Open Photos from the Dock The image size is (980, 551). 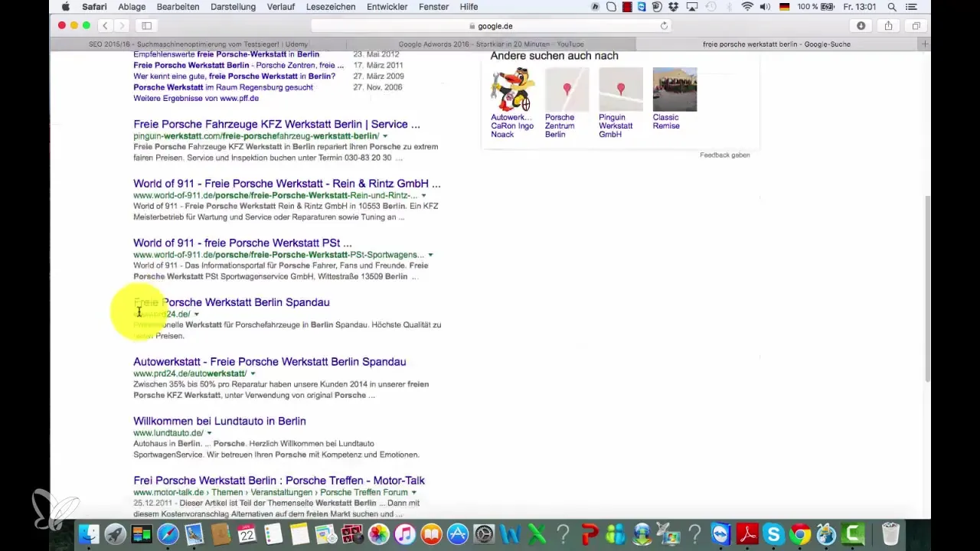pos(379,533)
